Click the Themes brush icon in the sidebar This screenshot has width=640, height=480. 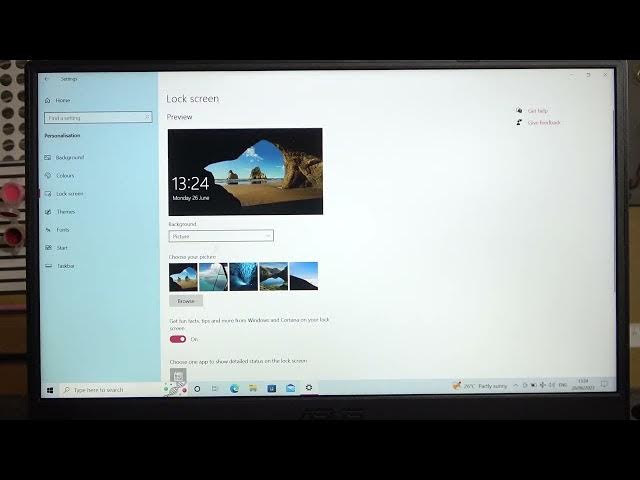[48, 211]
